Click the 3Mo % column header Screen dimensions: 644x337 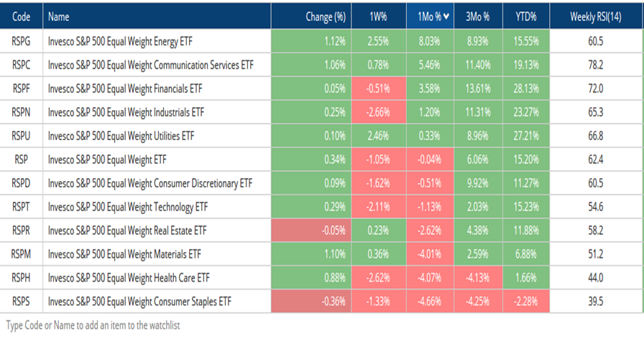coord(477,17)
